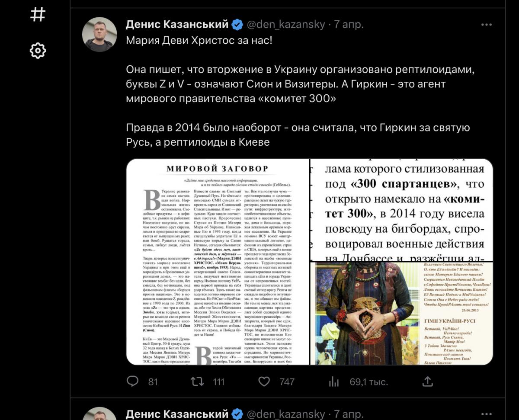The width and height of the screenshot is (519, 420).
Task: Open the Settings gear icon in sidebar
Action: 38,51
